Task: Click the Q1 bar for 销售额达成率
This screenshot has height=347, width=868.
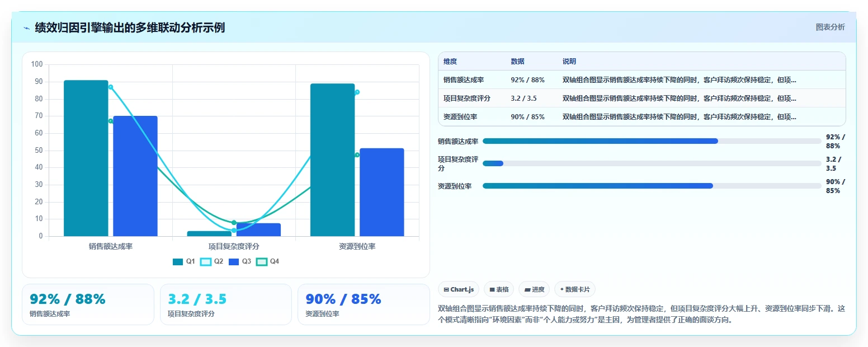Action: (86, 158)
